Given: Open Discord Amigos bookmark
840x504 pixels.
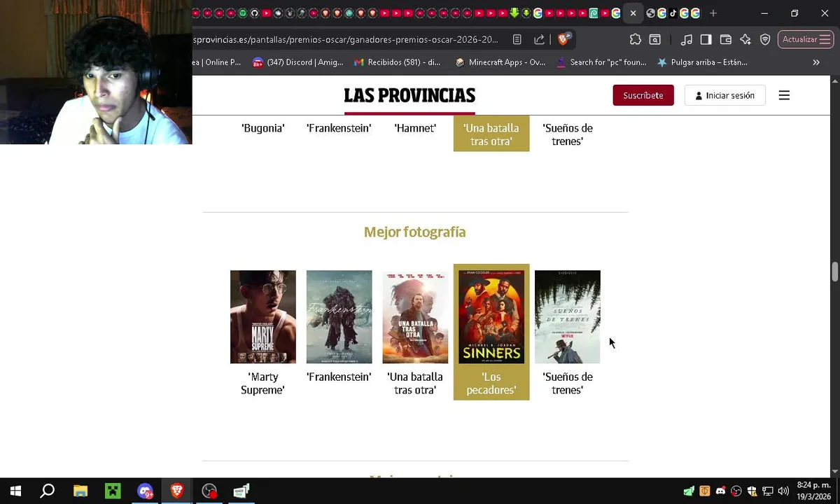Looking at the screenshot, I should tap(298, 62).
